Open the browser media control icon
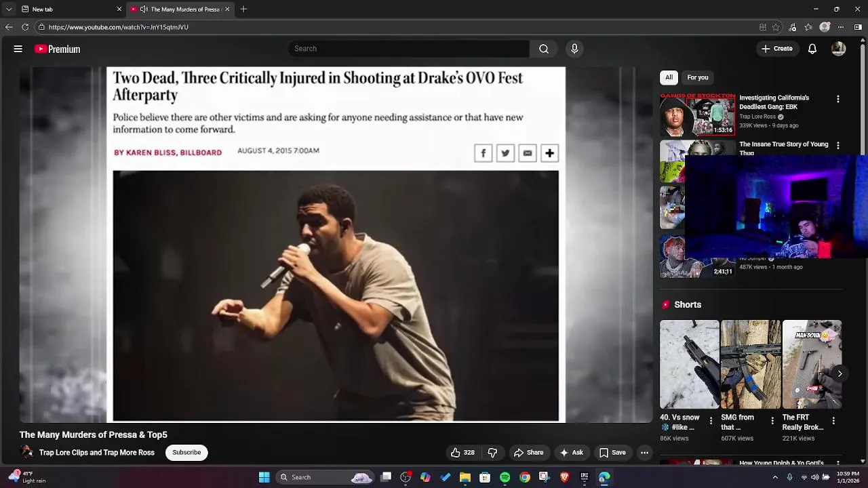 pos(793,27)
